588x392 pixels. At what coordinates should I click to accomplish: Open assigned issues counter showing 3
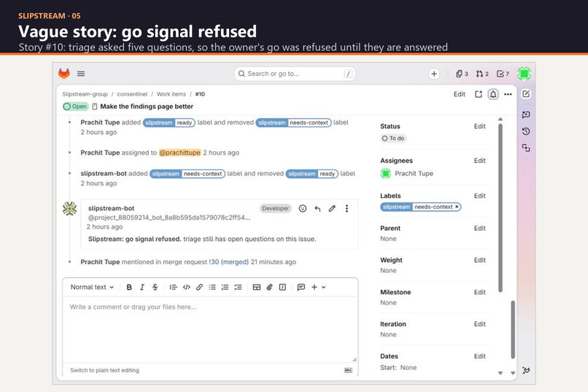(x=462, y=74)
